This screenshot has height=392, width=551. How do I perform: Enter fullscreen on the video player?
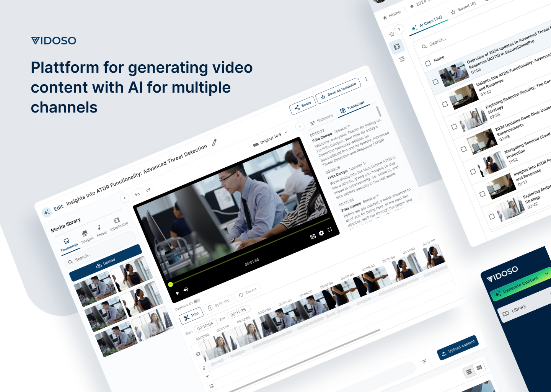330,230
